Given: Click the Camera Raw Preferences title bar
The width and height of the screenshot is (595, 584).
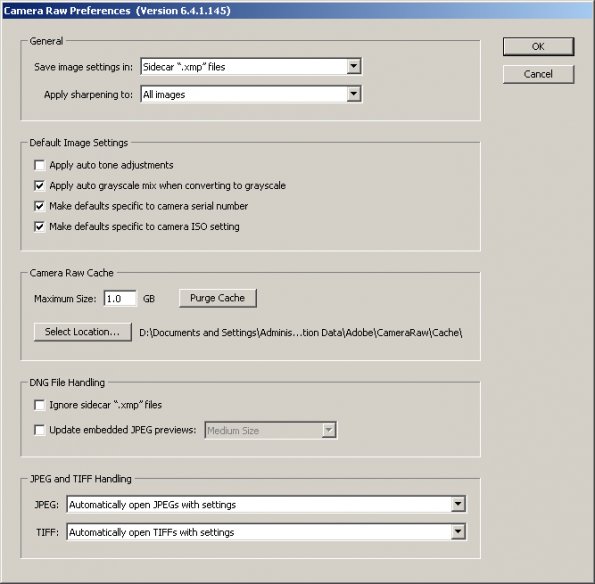Looking at the screenshot, I should 298,10.
